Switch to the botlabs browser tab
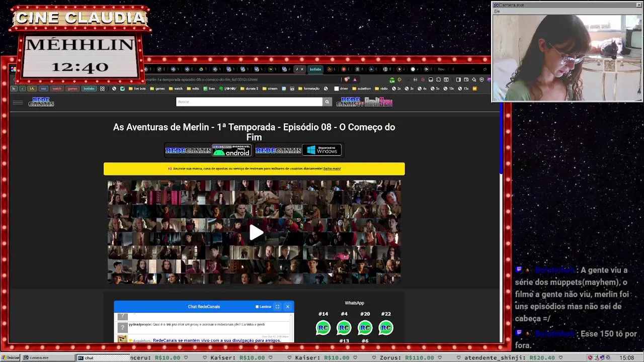 [x=315, y=69]
